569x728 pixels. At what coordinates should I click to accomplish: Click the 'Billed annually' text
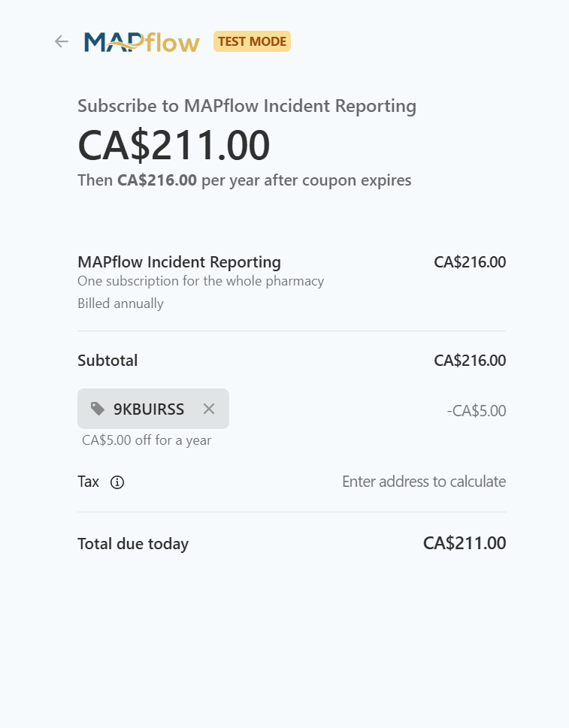pos(120,304)
